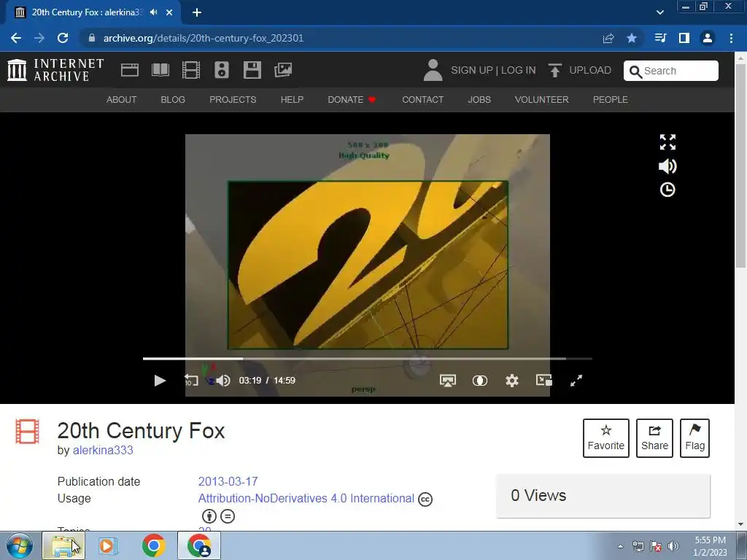Open new browser tab
The image size is (747, 560).
pyautogui.click(x=197, y=12)
